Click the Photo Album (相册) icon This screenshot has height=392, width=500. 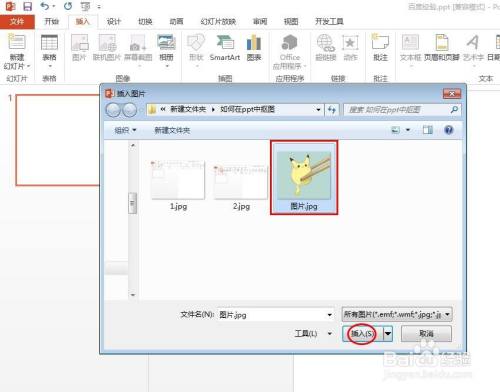click(x=166, y=42)
